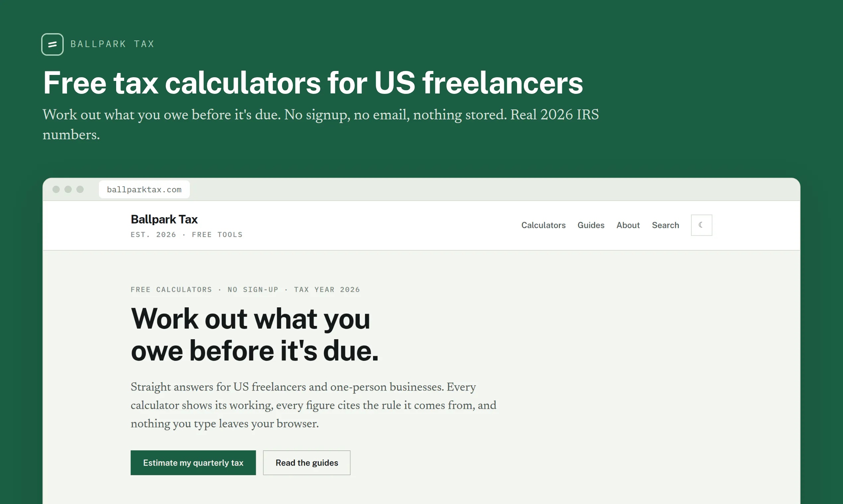Image resolution: width=843 pixels, height=504 pixels.
Task: Click the Read the guides button
Action: 307,463
